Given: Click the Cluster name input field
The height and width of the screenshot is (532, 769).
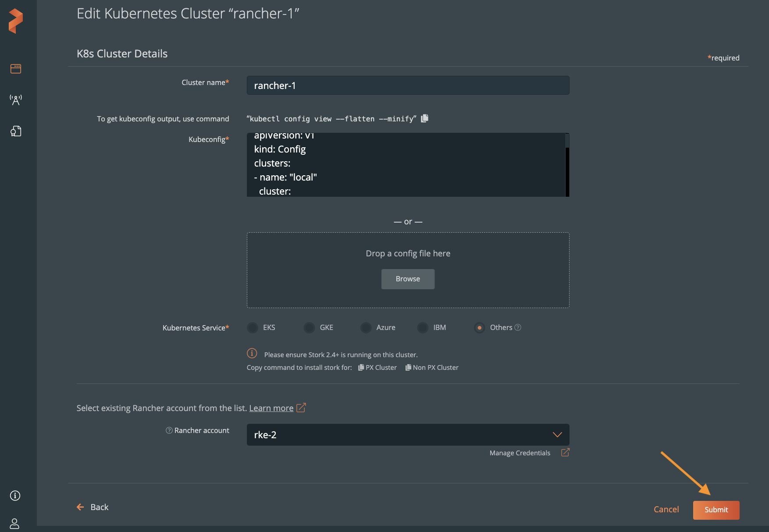Looking at the screenshot, I should click(x=408, y=85).
